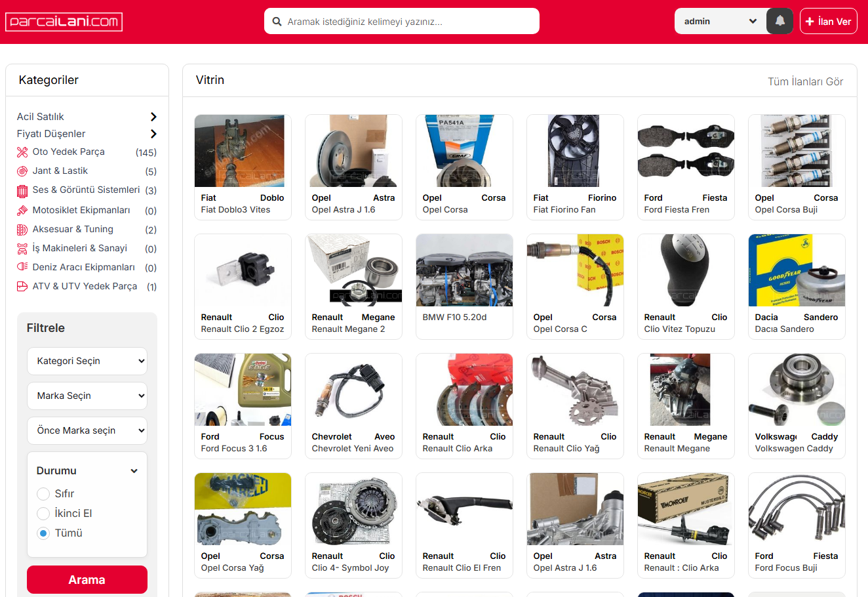Open the Clio Vitez Topuzu image
Screen dimensions: 868x597
tap(686, 270)
